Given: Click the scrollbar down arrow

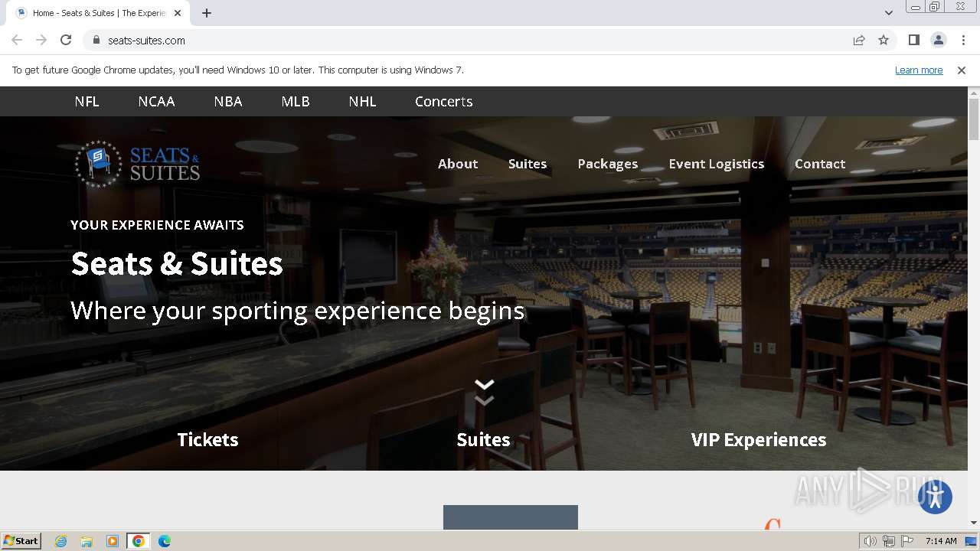Looking at the screenshot, I should [x=974, y=523].
